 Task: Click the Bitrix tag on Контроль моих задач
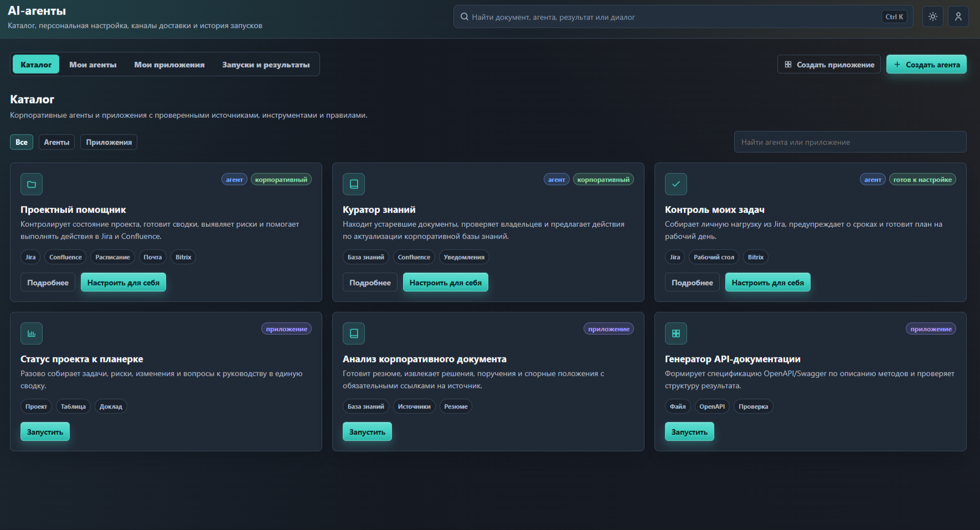pyautogui.click(x=756, y=257)
